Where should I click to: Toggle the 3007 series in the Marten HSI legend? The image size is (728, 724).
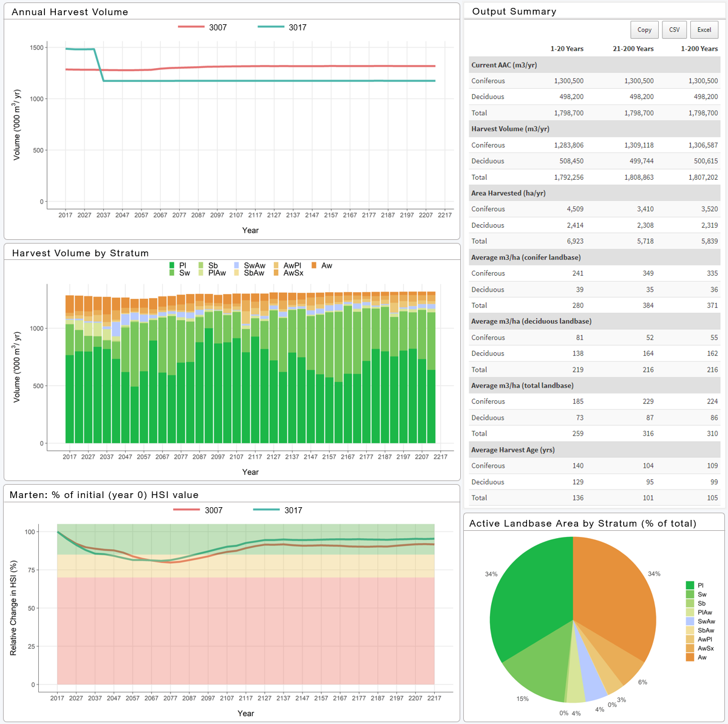point(199,510)
